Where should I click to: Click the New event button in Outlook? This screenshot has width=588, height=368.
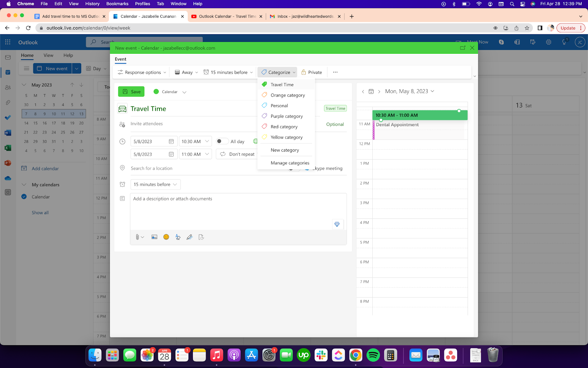click(53, 68)
